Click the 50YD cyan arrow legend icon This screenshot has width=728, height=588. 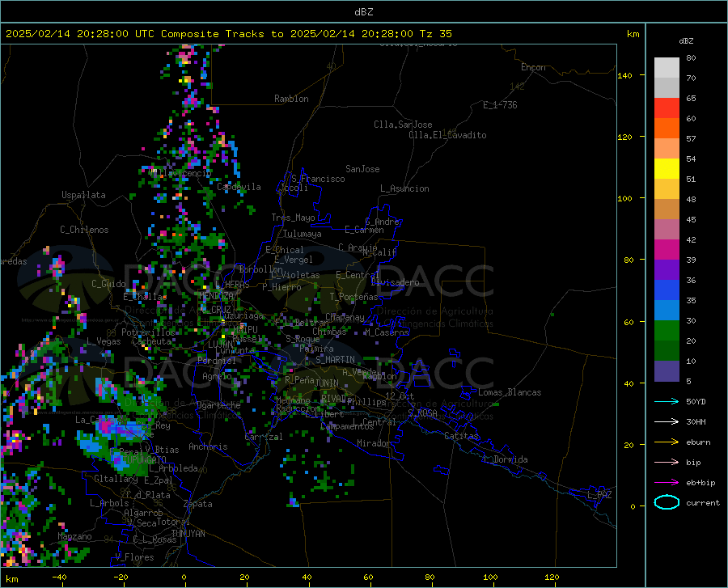tap(667, 401)
